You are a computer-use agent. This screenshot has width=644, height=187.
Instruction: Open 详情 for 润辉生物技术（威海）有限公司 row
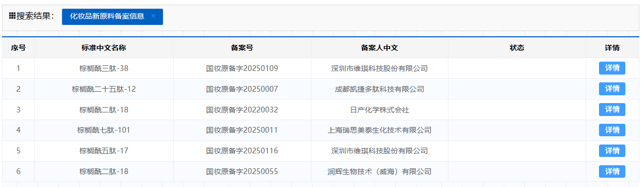612,171
